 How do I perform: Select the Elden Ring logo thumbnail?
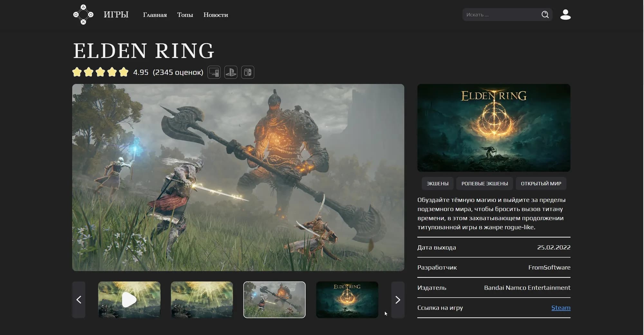347,300
